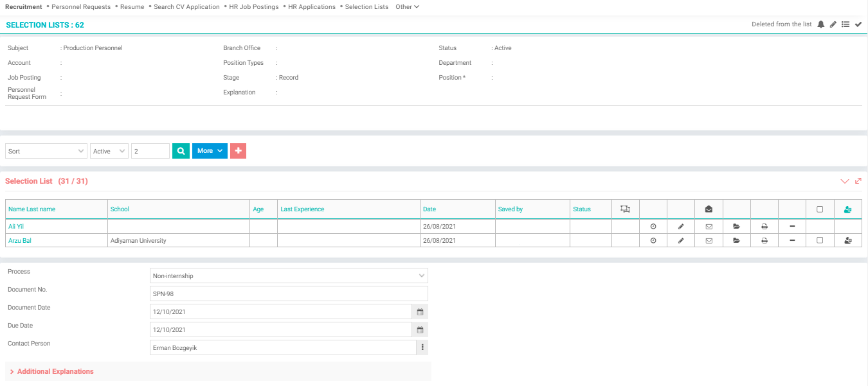Click the record count field showing 2
The image size is (868, 386).
(x=150, y=151)
